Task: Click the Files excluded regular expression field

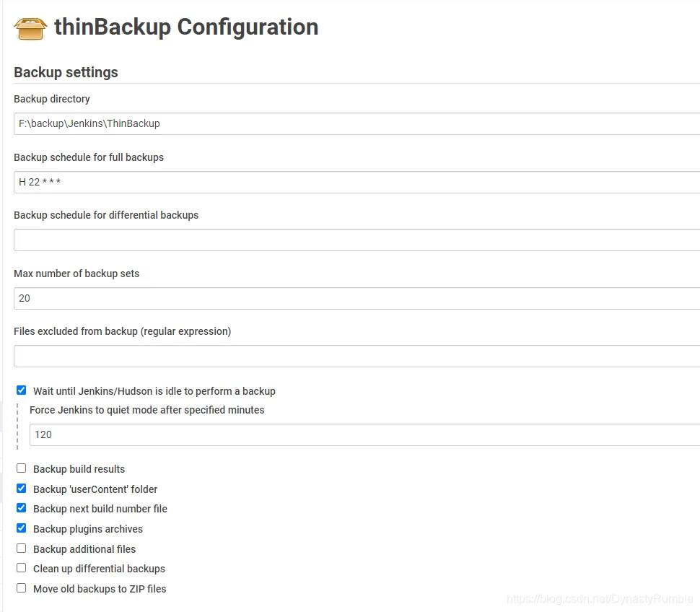Action: point(356,357)
